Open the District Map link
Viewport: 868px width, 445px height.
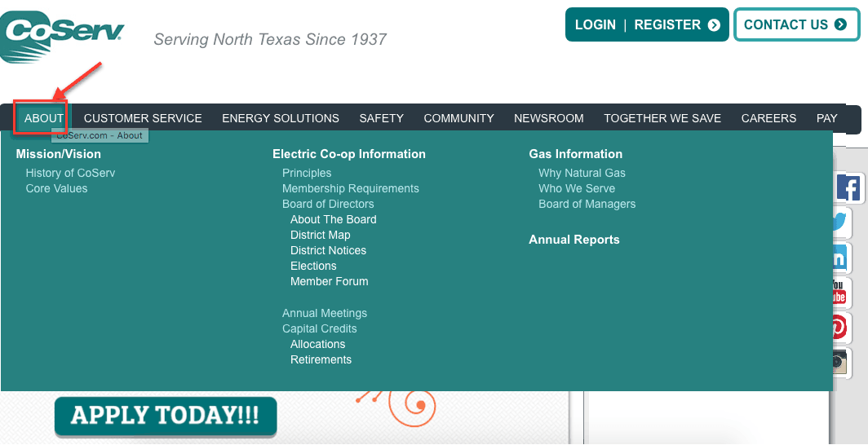[x=320, y=235]
